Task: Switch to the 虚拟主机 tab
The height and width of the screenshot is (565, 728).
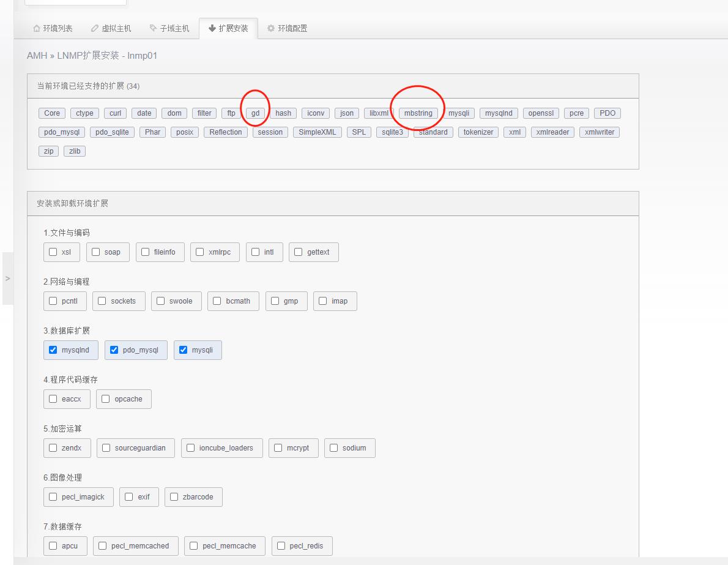Action: [x=111, y=28]
